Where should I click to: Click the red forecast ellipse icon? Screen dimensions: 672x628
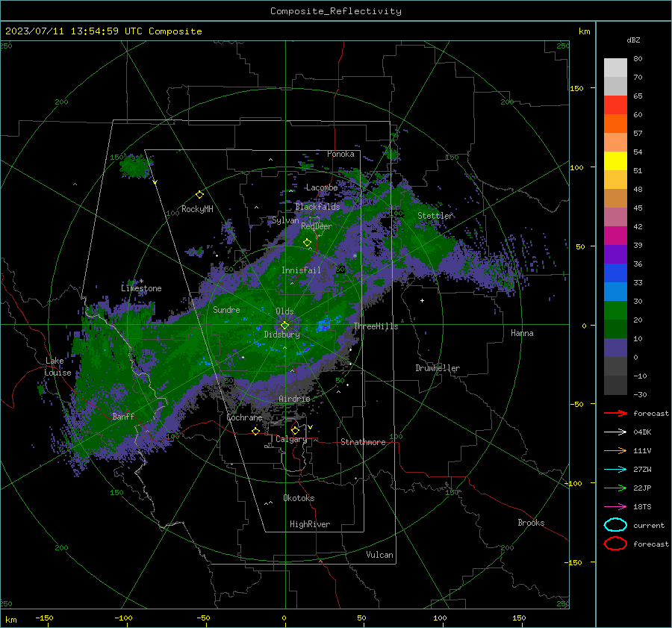tap(615, 544)
